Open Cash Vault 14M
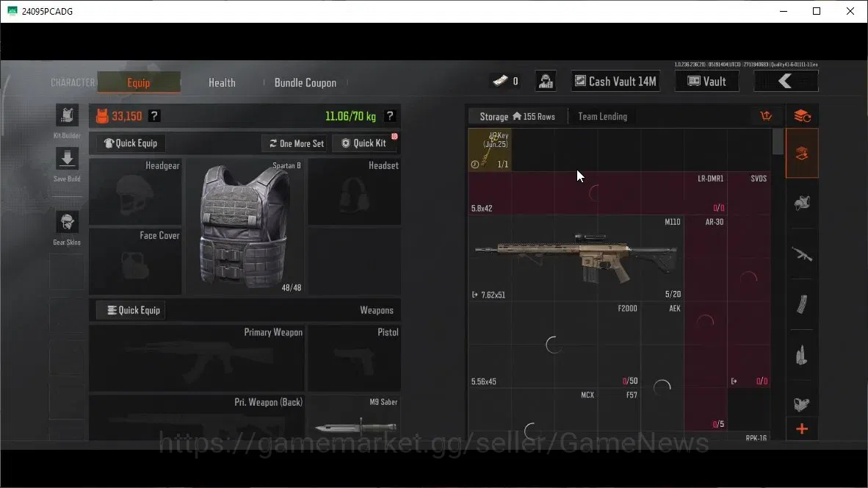This screenshot has height=488, width=868. [x=615, y=82]
